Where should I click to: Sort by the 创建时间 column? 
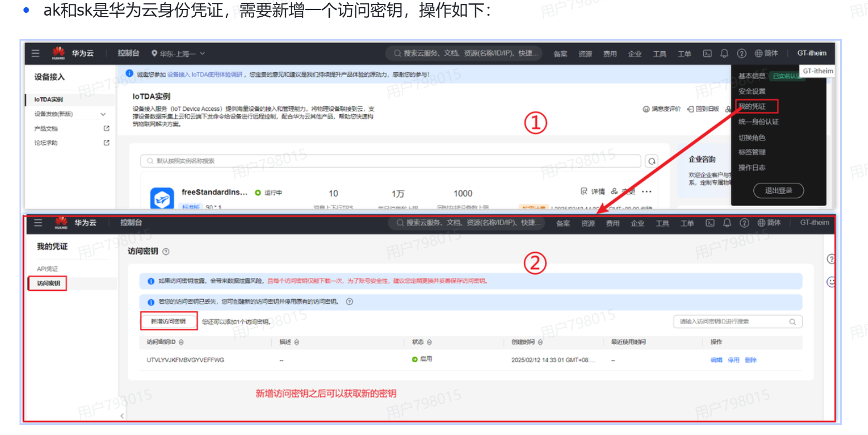point(541,342)
